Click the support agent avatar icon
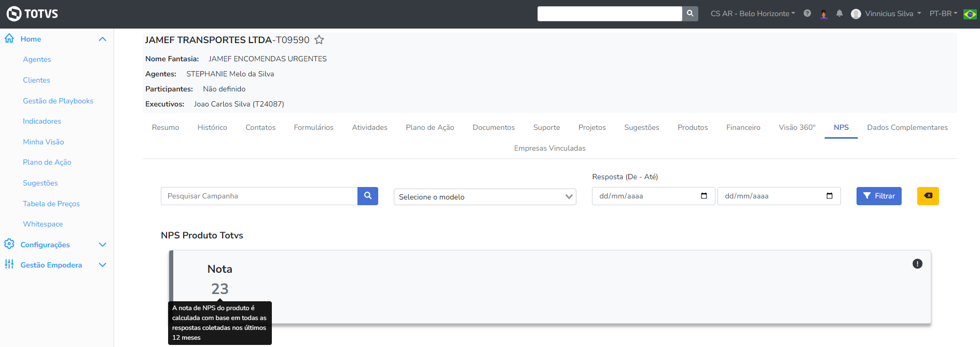The width and height of the screenshot is (980, 347). (x=824, y=14)
